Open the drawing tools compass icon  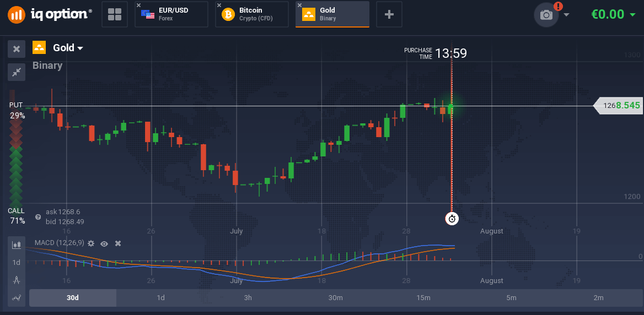[x=17, y=280]
